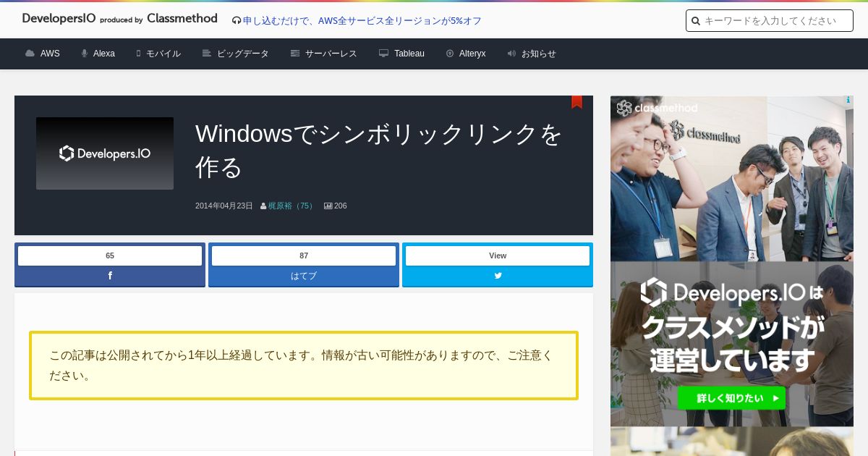868x456 pixels.
Task: Click the microphone icon next to Alexa
Action: pyautogui.click(x=85, y=54)
